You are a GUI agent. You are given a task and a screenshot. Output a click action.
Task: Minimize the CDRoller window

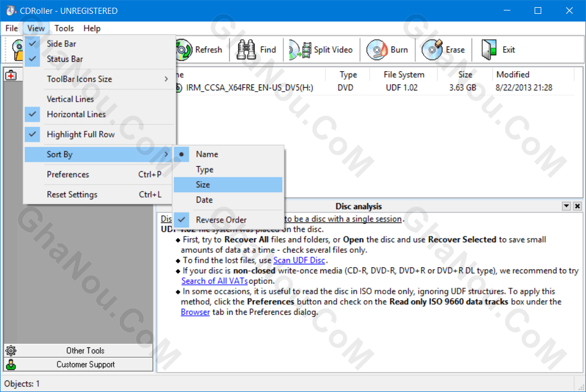click(x=507, y=10)
